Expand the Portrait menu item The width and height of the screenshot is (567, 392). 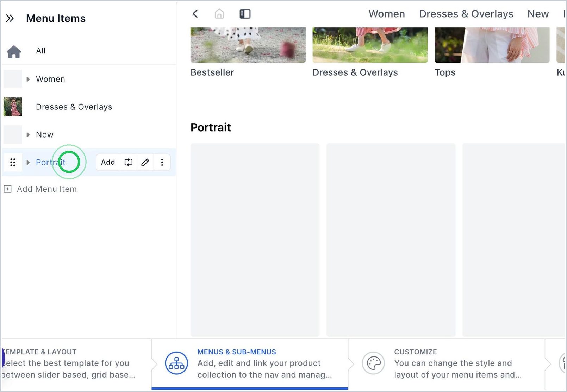click(28, 163)
